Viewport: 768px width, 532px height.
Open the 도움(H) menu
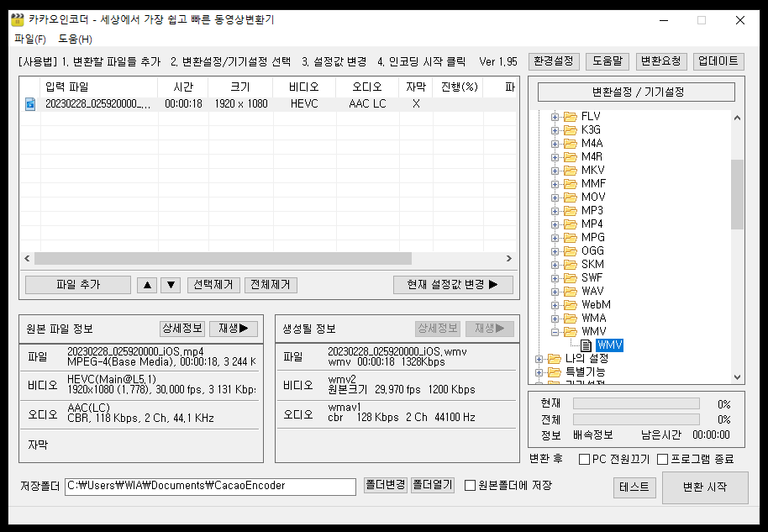coord(75,40)
